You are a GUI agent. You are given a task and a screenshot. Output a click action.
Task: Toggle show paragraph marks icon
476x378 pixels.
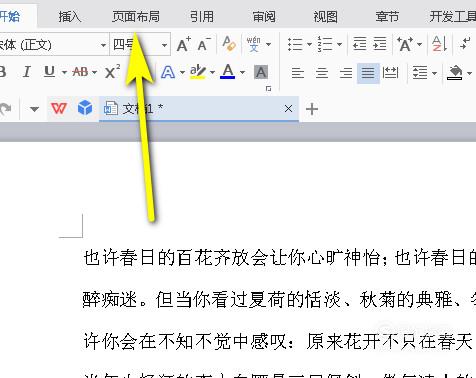pyautogui.click(x=465, y=44)
